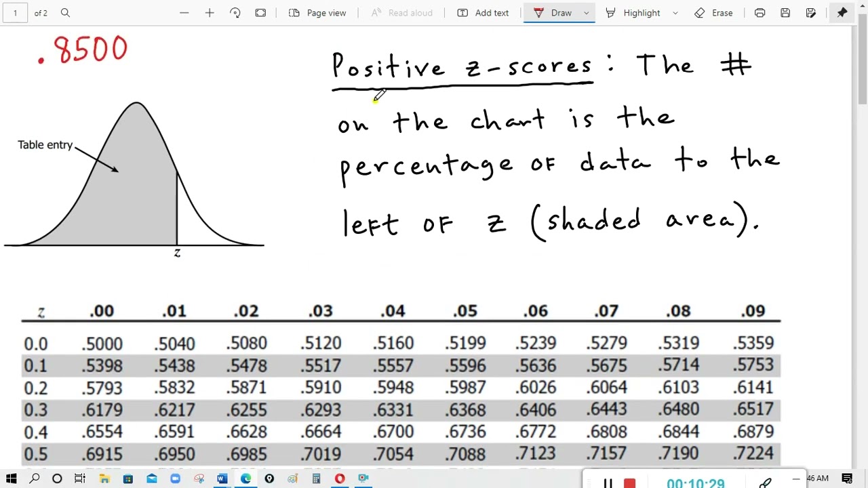Click the Fit to page icon
The height and width of the screenshot is (488, 868).
tap(260, 13)
